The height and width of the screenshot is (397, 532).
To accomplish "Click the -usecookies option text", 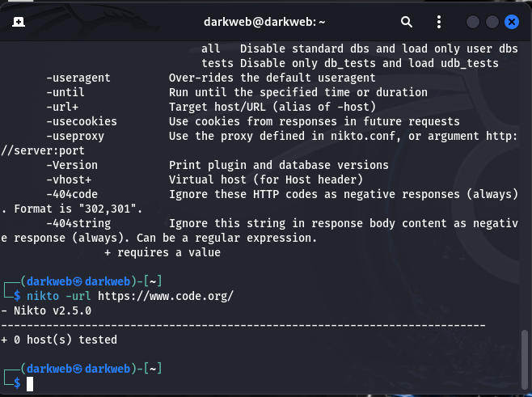I will (82, 121).
